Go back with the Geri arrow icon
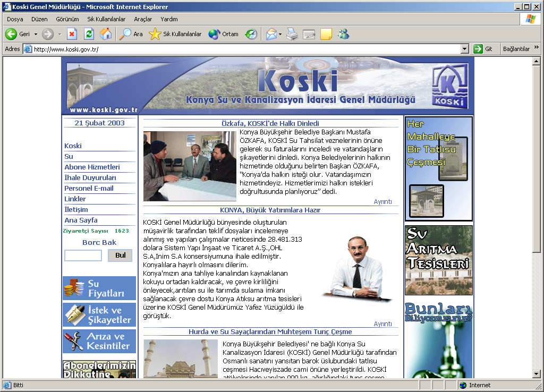The image size is (544, 392). click(x=11, y=34)
